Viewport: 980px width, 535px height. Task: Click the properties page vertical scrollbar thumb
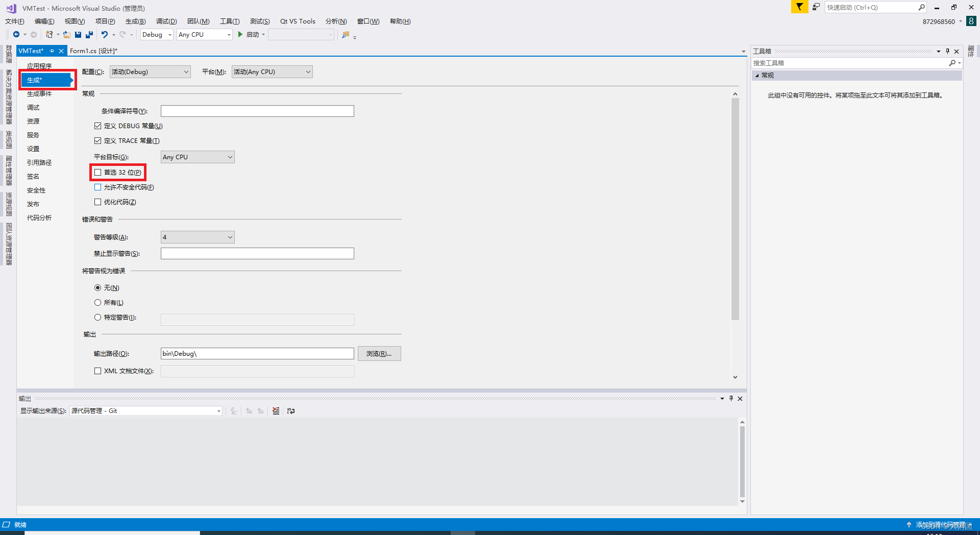click(x=735, y=209)
